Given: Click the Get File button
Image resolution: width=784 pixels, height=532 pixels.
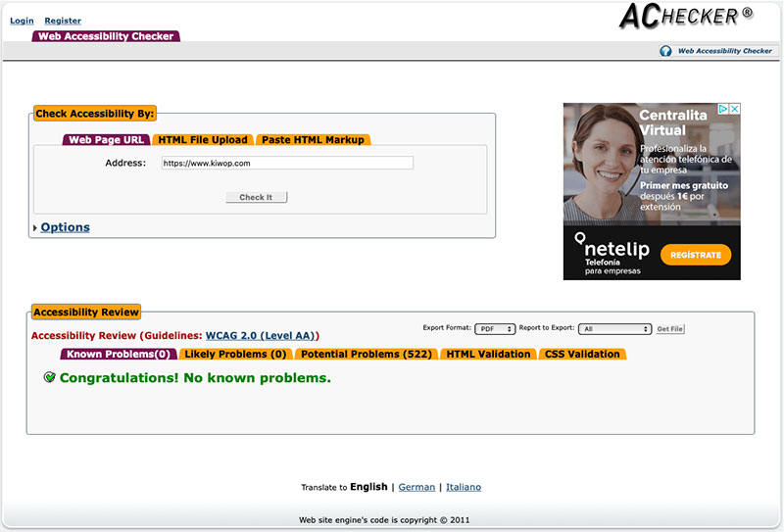Looking at the screenshot, I should click(670, 329).
